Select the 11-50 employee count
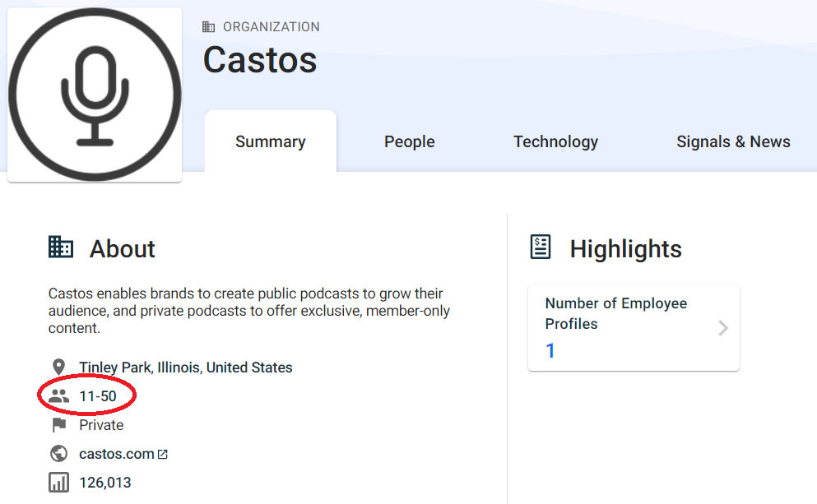Screen dimensions: 817x504 click(x=98, y=396)
